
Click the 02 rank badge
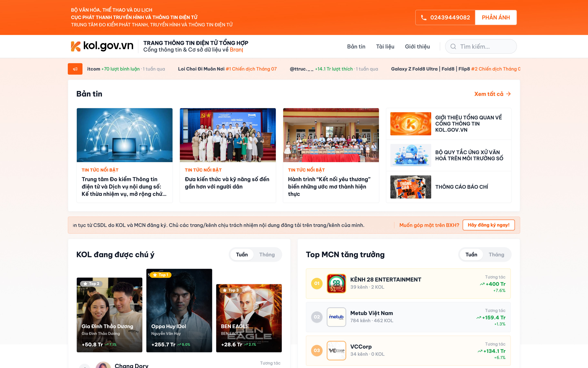[x=317, y=317]
